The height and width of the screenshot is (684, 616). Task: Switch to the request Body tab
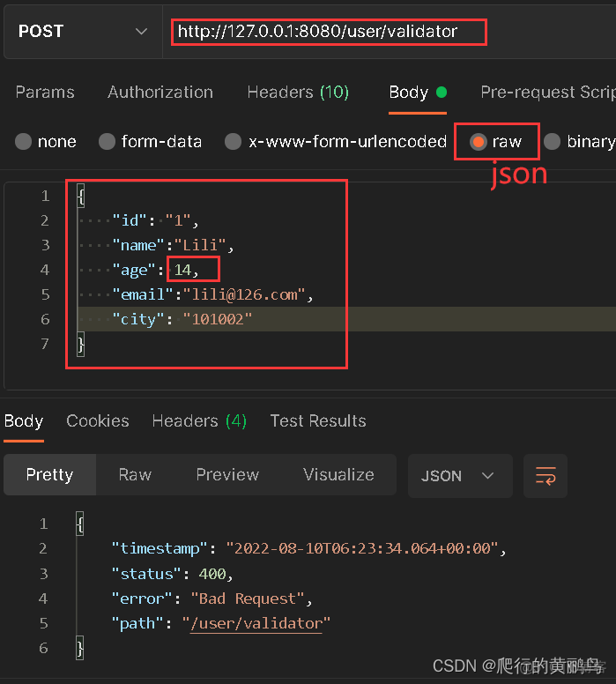pos(409,93)
